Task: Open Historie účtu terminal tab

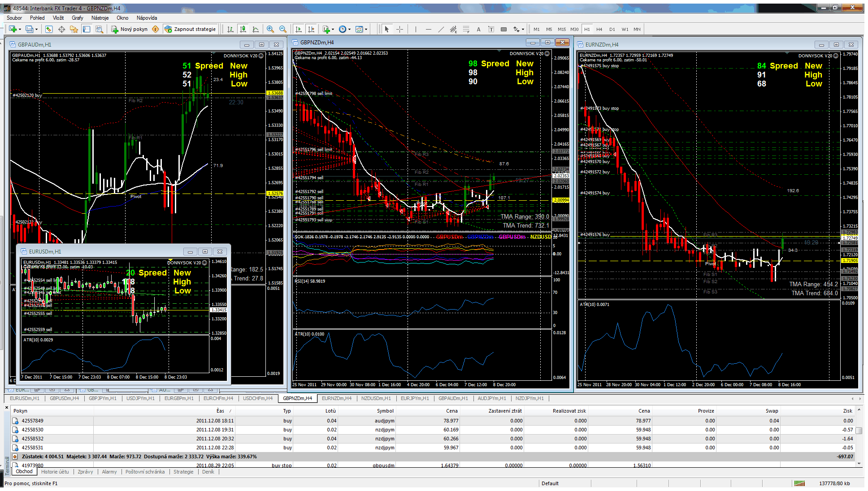Action: click(55, 472)
